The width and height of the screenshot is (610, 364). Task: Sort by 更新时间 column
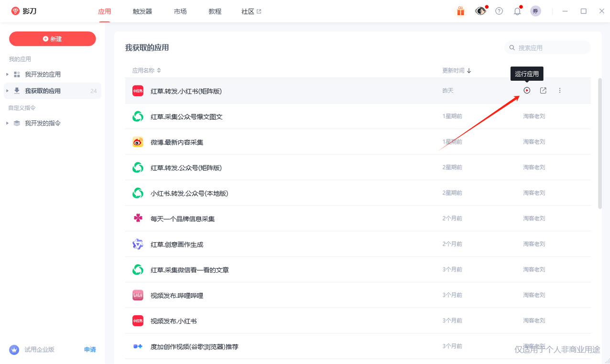(x=457, y=70)
